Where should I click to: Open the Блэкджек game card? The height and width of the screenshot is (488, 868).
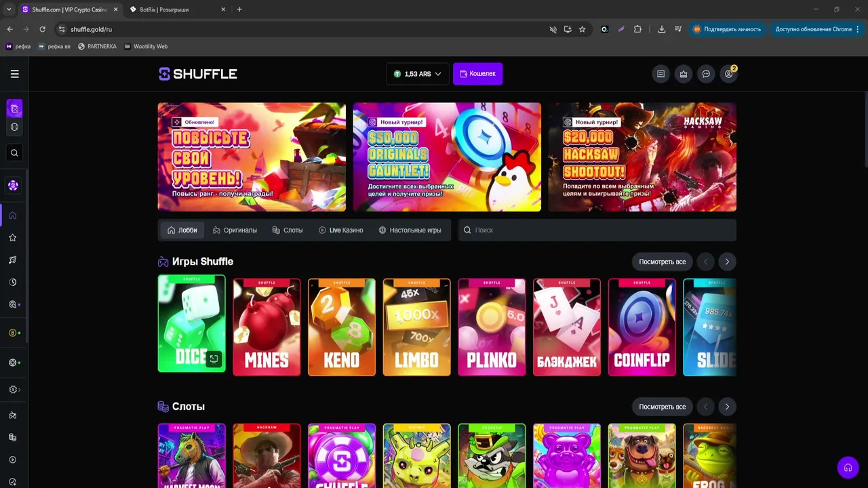[567, 327]
